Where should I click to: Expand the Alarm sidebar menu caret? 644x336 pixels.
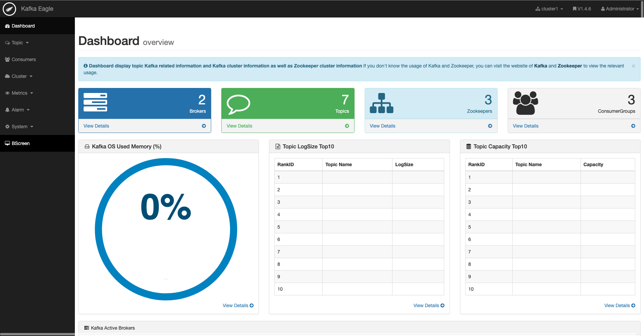click(28, 110)
